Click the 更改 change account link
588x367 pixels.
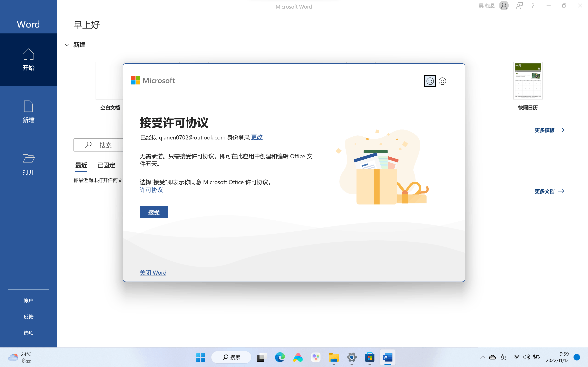(257, 137)
